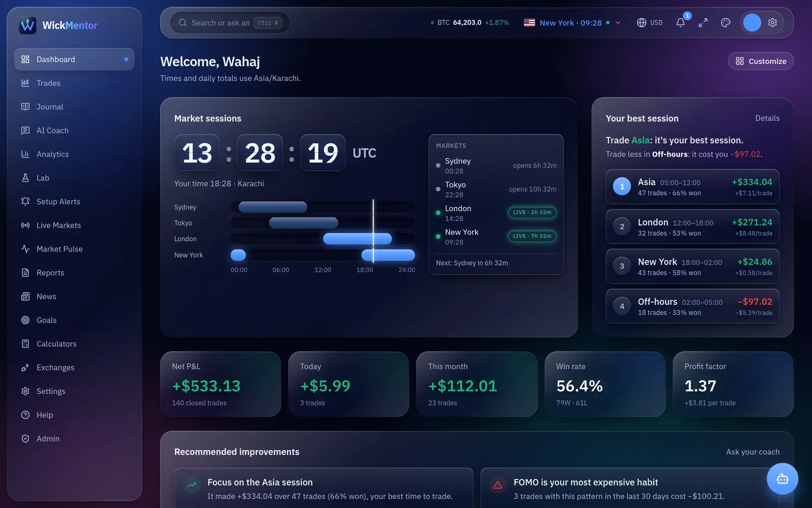Click the Live Markets broadcast icon
This screenshot has height=508, width=812.
click(25, 226)
